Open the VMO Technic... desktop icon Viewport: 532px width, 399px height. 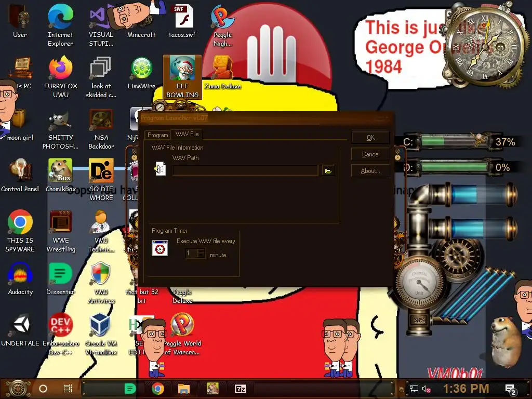101,231
